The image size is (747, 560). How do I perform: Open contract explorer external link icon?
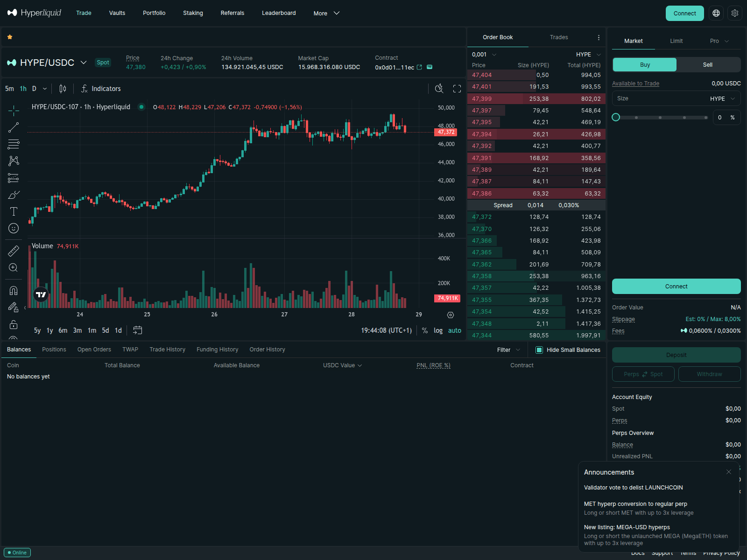(x=419, y=67)
